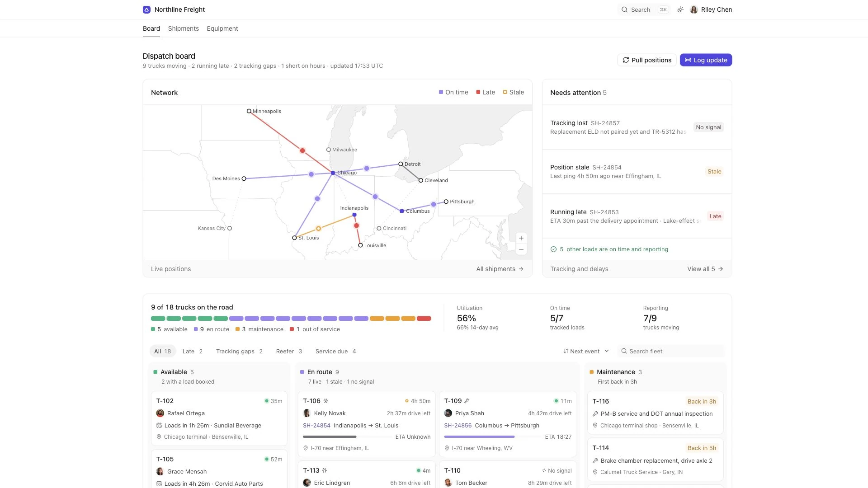Click the calendar icon on T-102 load line
The image size is (868, 488).
159,426
